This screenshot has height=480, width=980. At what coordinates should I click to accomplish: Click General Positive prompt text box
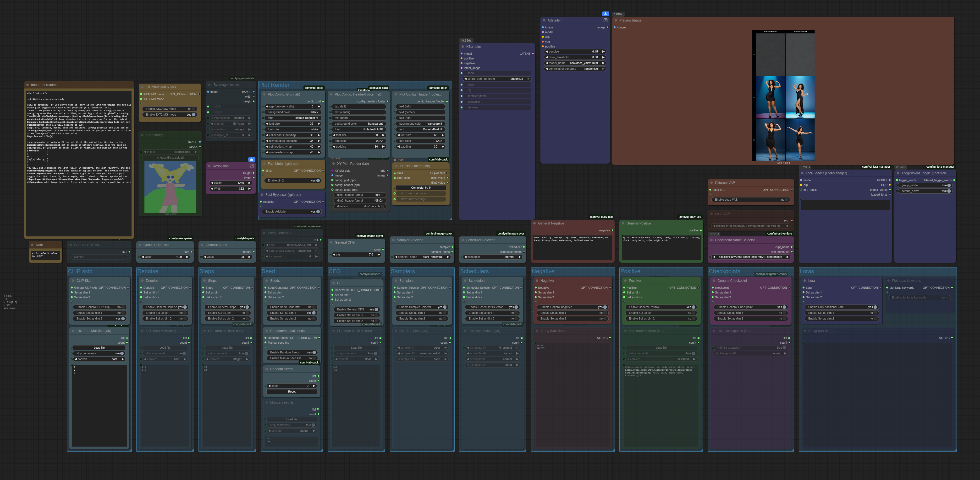pos(661,247)
